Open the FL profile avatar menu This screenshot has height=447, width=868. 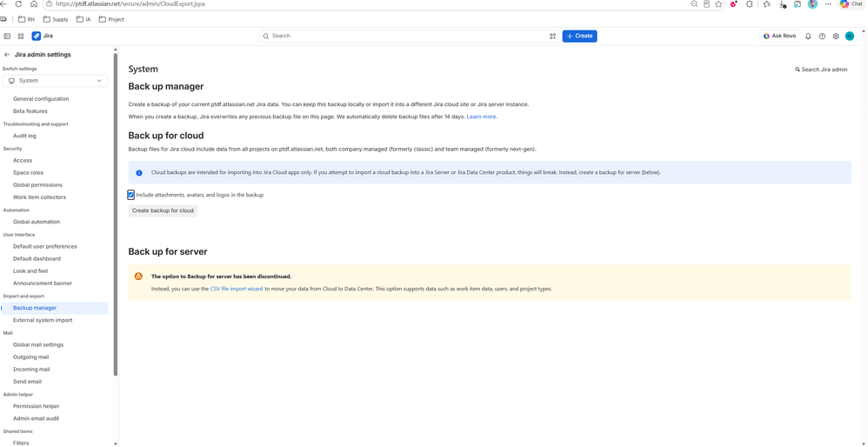pos(850,36)
